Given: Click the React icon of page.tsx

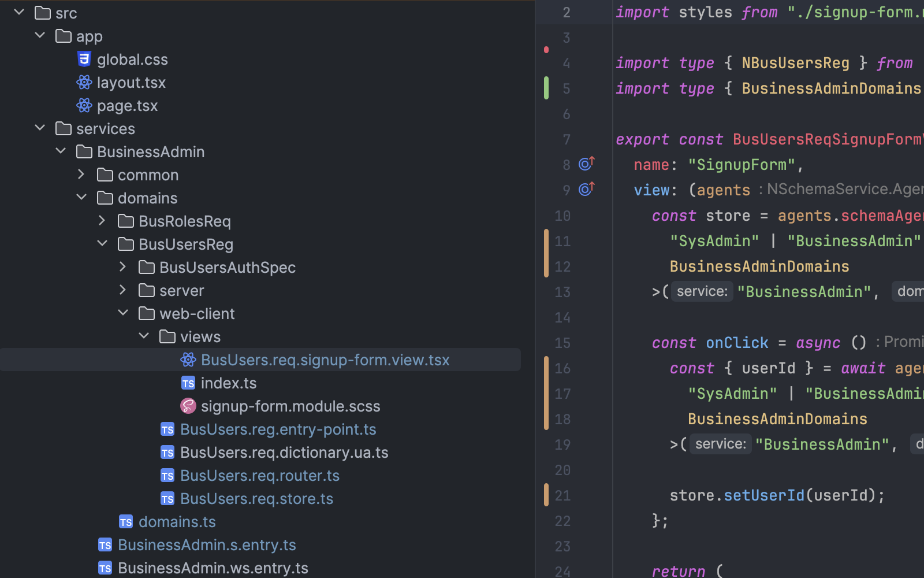Looking at the screenshot, I should 84,105.
